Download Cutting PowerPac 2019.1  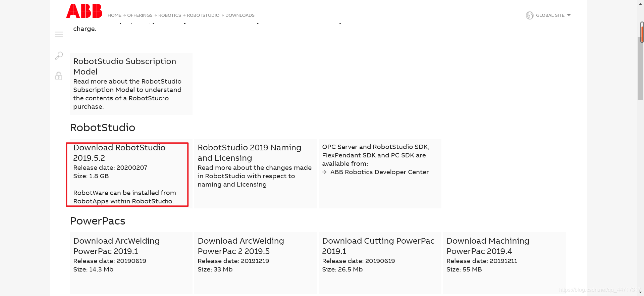click(x=378, y=246)
